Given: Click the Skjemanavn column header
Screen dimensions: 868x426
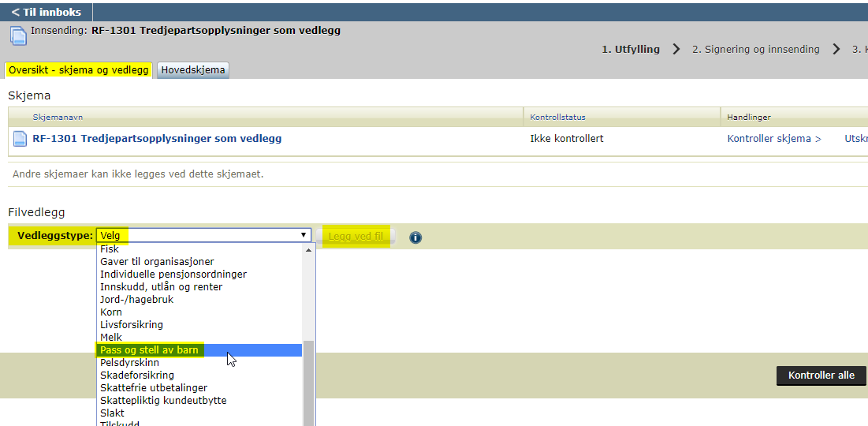Looking at the screenshot, I should pyautogui.click(x=58, y=118).
